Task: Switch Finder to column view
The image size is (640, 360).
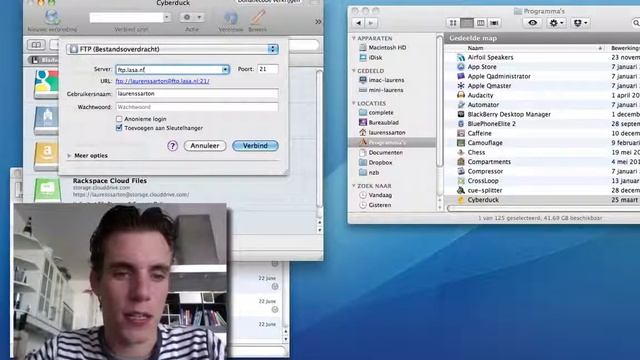Action: [480, 23]
